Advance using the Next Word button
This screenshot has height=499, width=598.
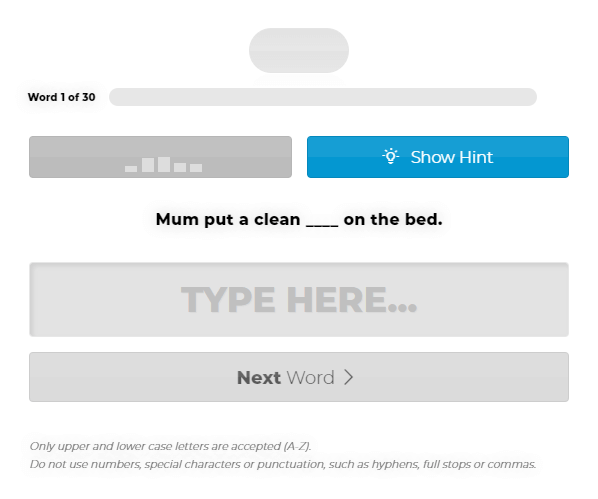(x=299, y=377)
